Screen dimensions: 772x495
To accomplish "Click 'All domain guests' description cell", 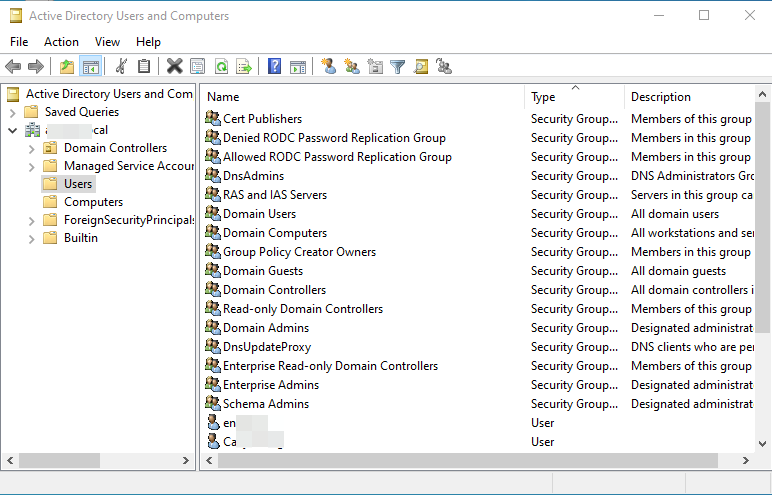I will click(678, 270).
